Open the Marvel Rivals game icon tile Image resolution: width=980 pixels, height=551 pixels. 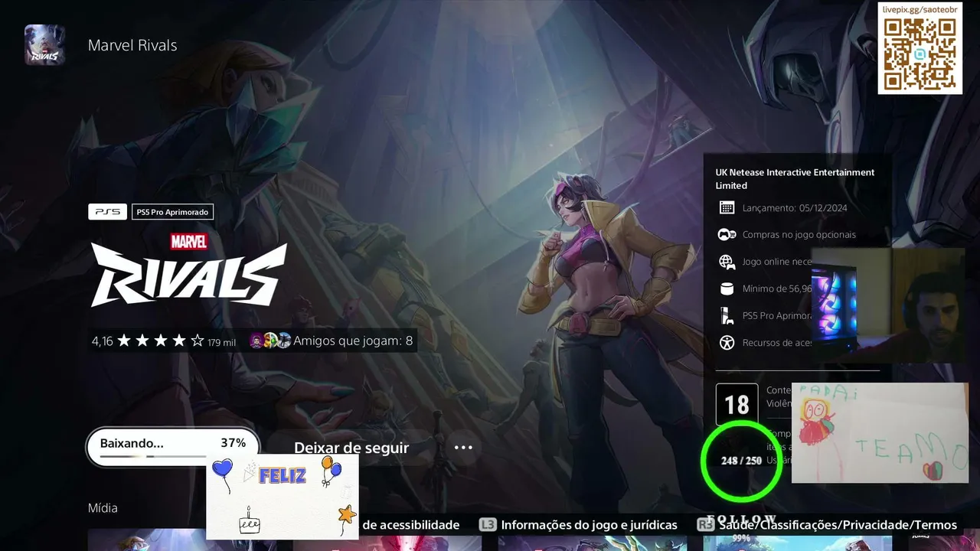click(x=44, y=44)
